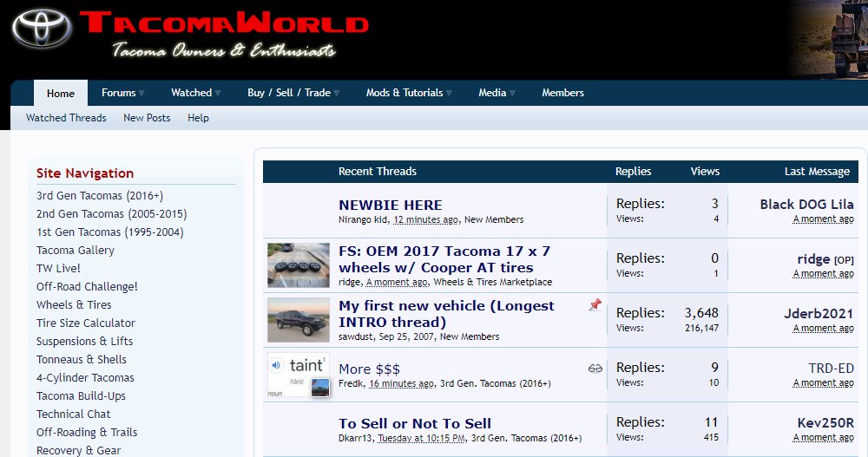Open 1st Gen Tacomas (1995-2004) navigation link
Screen dimensions: 868x457
(x=109, y=232)
